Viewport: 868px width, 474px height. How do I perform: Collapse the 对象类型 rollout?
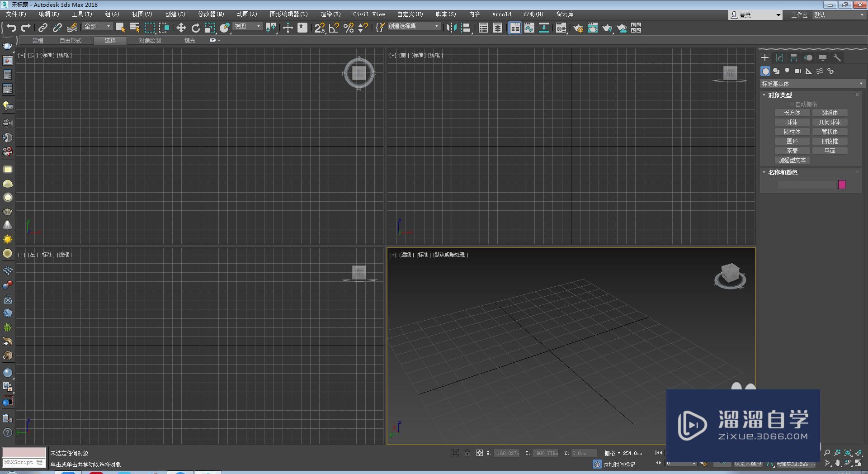click(x=779, y=95)
